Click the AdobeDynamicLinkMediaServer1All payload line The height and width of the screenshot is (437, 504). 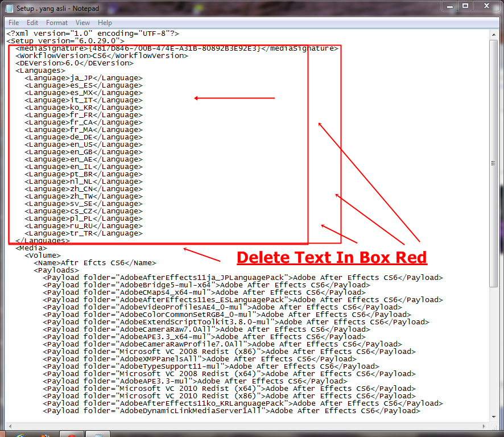tap(232, 411)
